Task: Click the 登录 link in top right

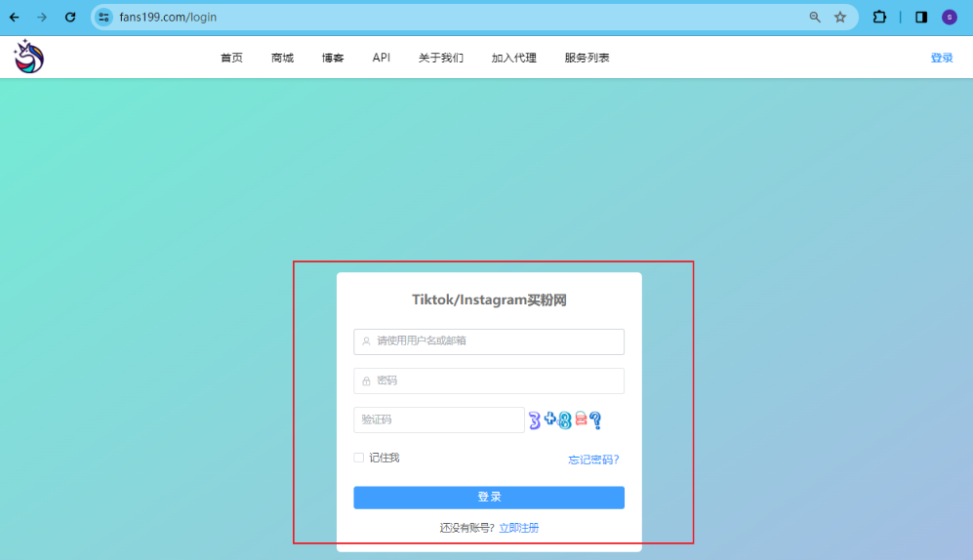Action: coord(942,58)
